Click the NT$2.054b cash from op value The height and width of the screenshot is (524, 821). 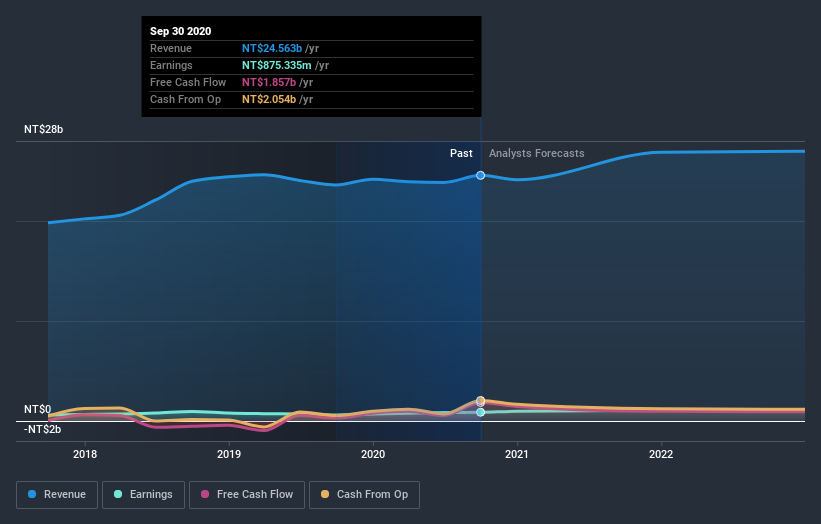tap(269, 99)
